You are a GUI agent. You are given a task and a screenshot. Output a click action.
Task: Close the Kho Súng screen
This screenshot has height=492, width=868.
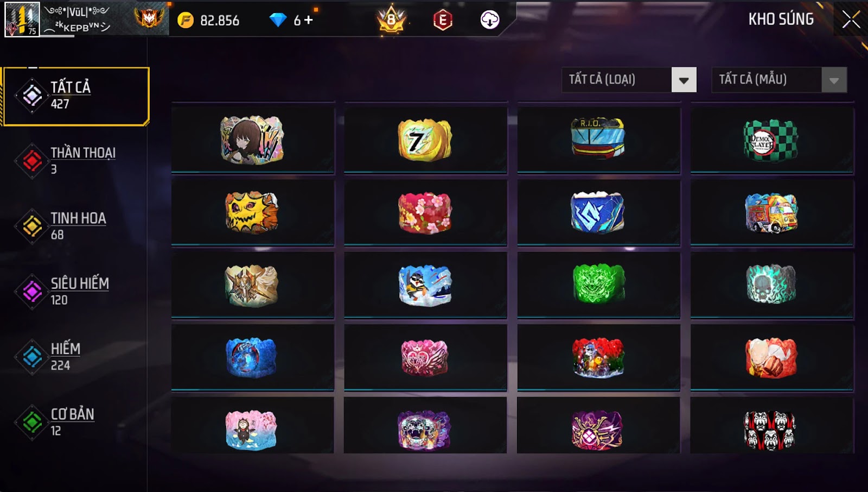coord(851,20)
